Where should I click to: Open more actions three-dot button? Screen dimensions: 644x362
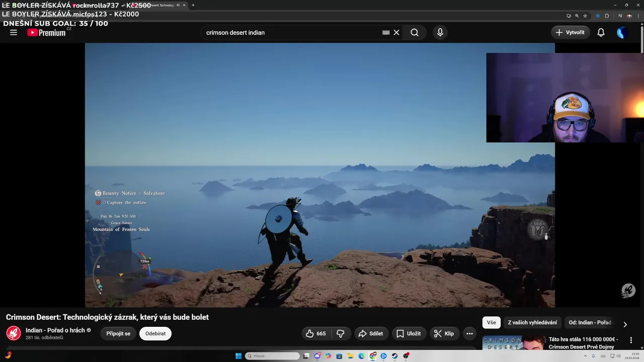[469, 333]
